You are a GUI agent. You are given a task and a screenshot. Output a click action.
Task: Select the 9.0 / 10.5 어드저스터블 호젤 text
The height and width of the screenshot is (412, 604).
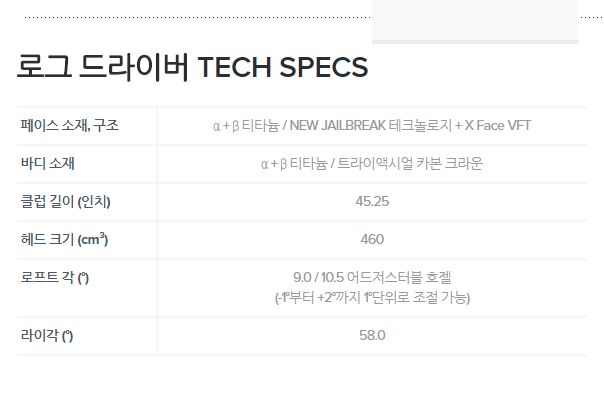pos(372,277)
